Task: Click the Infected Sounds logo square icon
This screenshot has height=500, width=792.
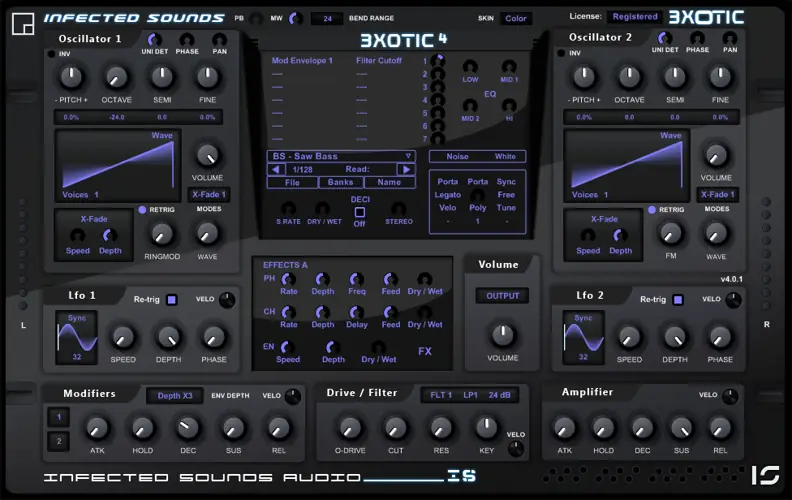Action: [22, 19]
